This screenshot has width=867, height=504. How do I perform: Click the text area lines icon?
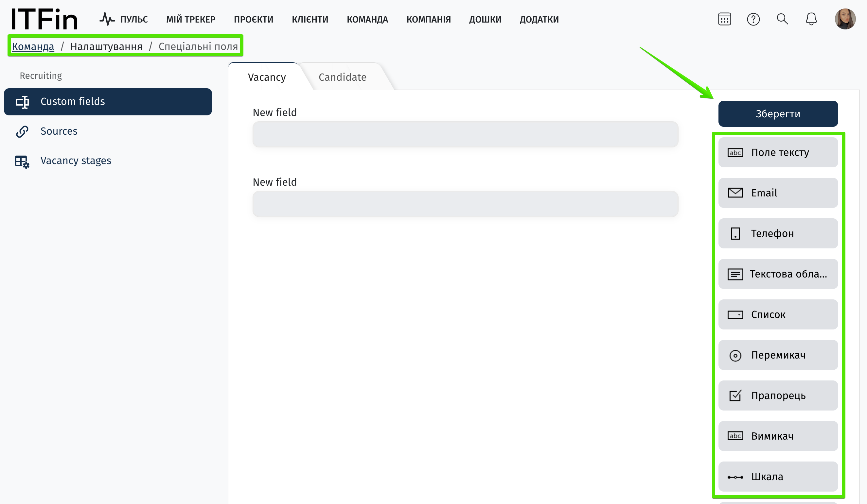(735, 274)
